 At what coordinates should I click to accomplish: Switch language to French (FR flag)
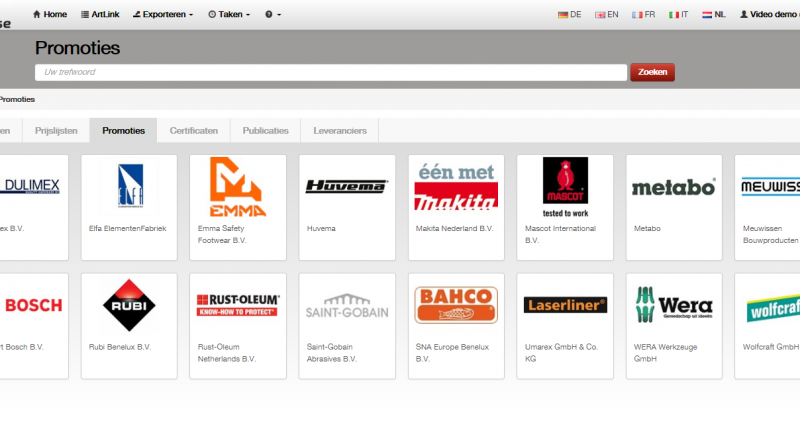(643, 15)
